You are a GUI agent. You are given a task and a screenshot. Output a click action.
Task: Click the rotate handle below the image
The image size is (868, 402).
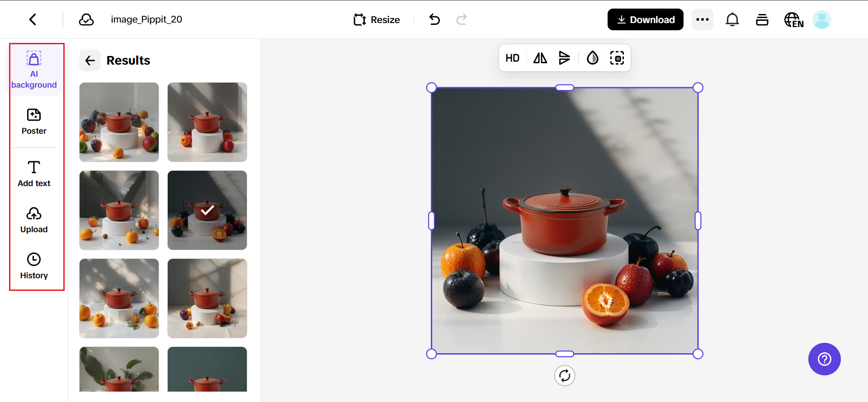pyautogui.click(x=565, y=375)
